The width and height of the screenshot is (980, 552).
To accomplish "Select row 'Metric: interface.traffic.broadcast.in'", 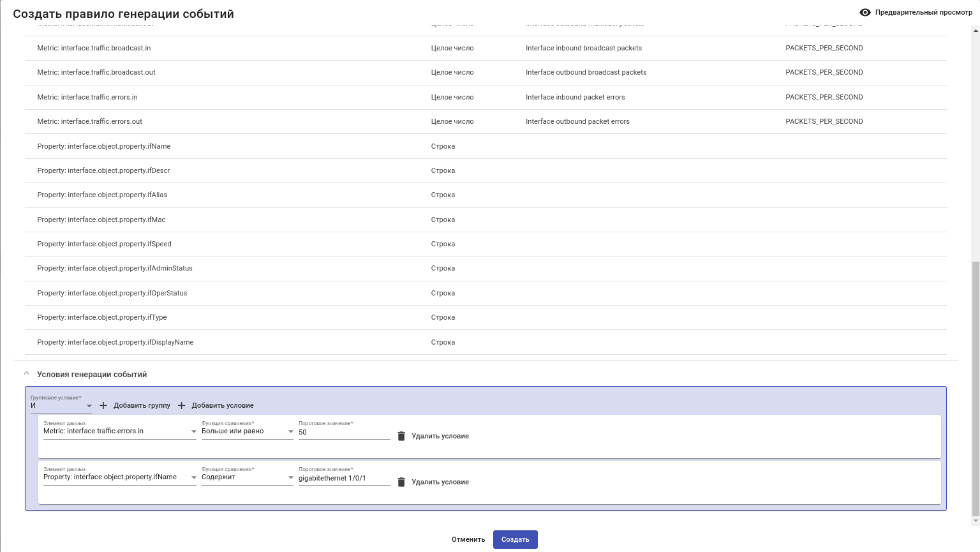I will pos(94,48).
